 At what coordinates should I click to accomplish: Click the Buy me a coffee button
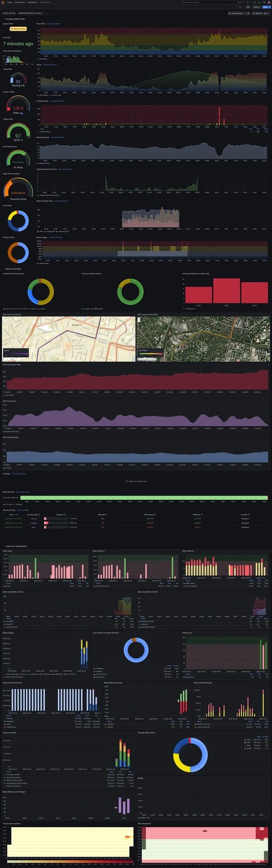click(x=18, y=29)
